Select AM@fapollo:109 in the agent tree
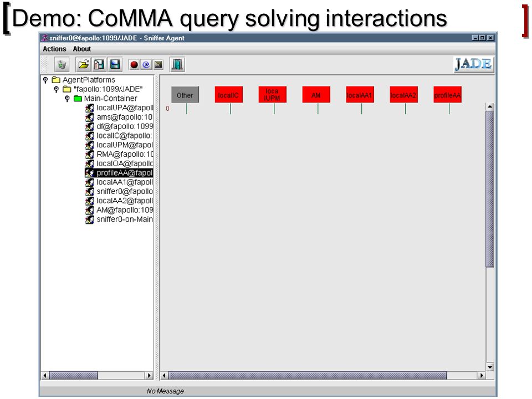532x399 pixels. pos(119,210)
